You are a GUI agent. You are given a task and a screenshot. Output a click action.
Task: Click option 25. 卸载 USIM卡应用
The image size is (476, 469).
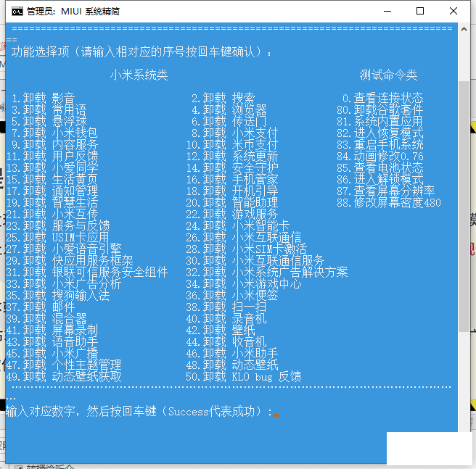tap(57, 237)
